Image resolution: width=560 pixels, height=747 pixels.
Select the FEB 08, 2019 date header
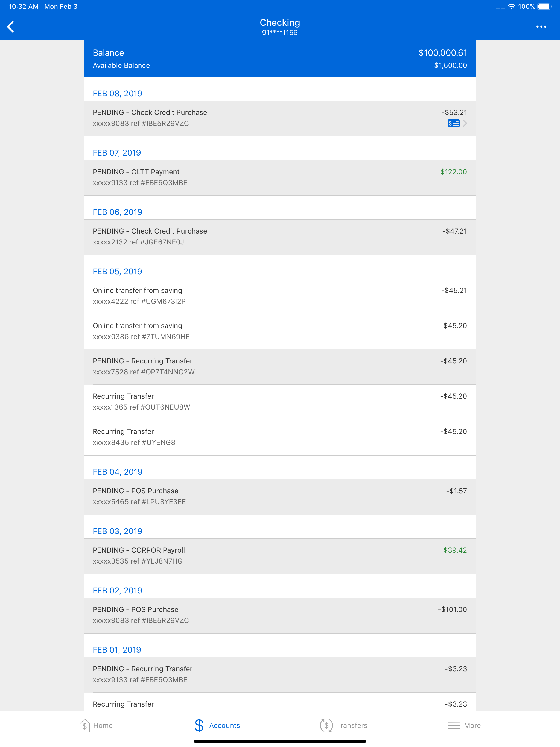pyautogui.click(x=118, y=94)
